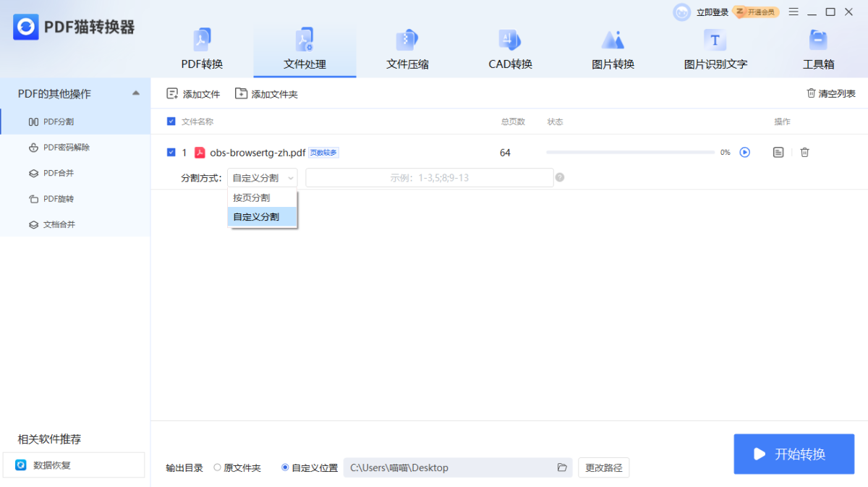Click the page range input field
Screen dimensions: 868x487
pos(429,178)
